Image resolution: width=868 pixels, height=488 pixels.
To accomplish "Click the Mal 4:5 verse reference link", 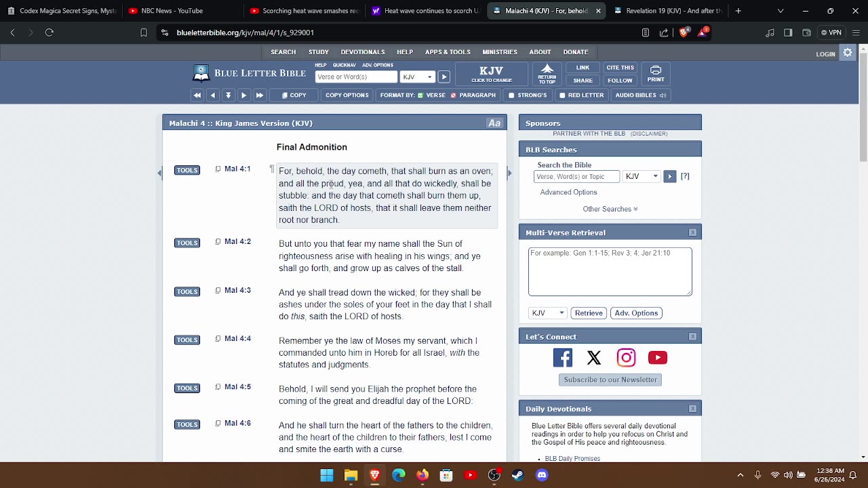I will pos(237,387).
